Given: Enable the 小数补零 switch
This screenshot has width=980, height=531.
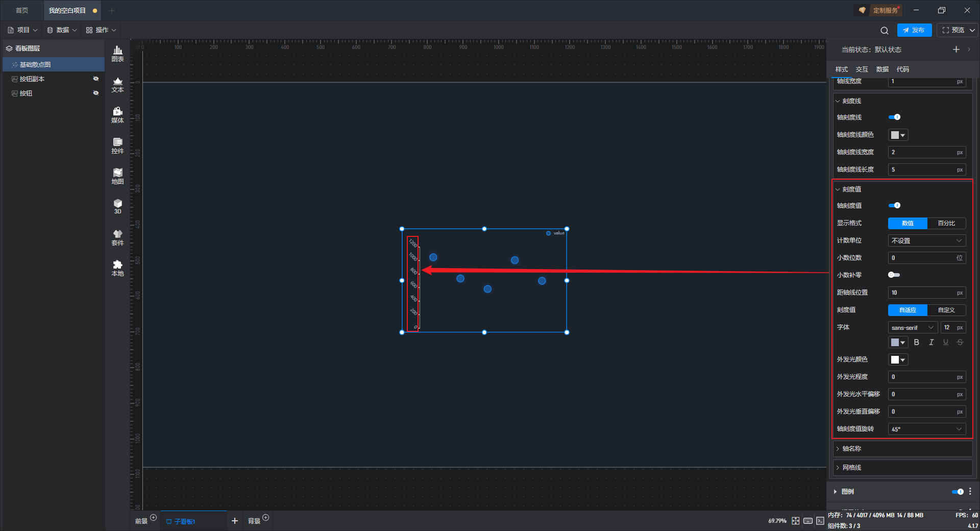Looking at the screenshot, I should 894,275.
